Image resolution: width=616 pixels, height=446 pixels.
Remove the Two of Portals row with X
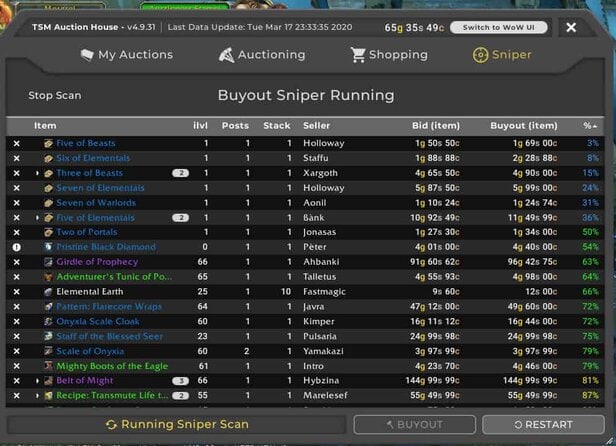[x=16, y=233]
